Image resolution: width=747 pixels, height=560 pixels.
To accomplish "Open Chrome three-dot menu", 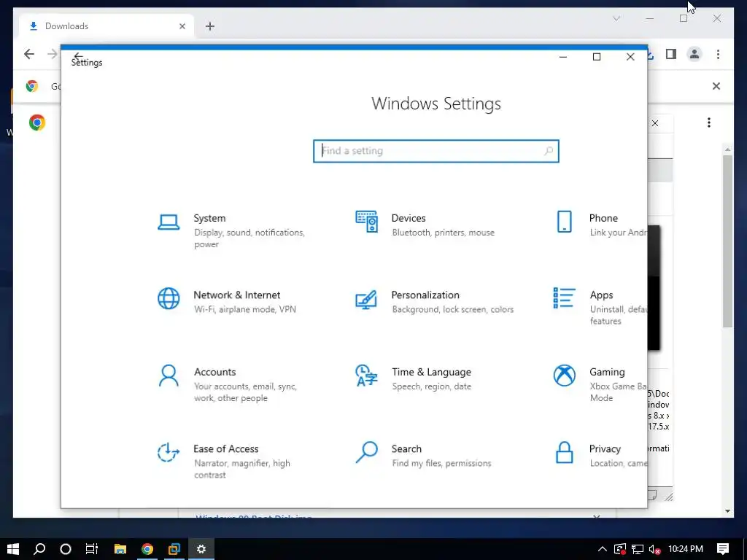I will (x=718, y=54).
